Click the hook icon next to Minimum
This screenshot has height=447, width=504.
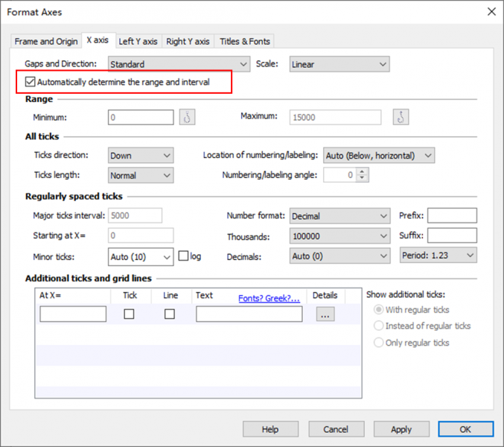pos(187,118)
